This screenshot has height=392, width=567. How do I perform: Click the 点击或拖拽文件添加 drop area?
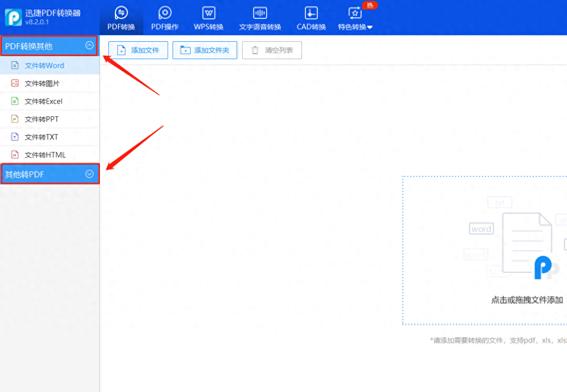[x=484, y=250]
